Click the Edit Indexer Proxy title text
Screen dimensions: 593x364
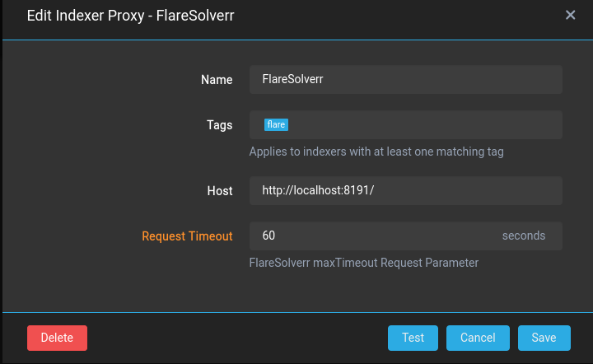point(130,16)
